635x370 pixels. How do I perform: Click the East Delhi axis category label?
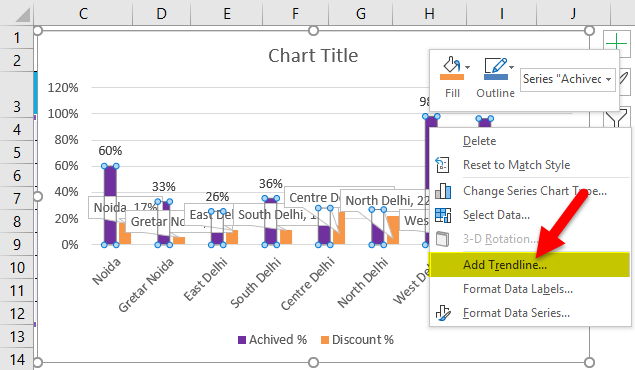(x=205, y=280)
